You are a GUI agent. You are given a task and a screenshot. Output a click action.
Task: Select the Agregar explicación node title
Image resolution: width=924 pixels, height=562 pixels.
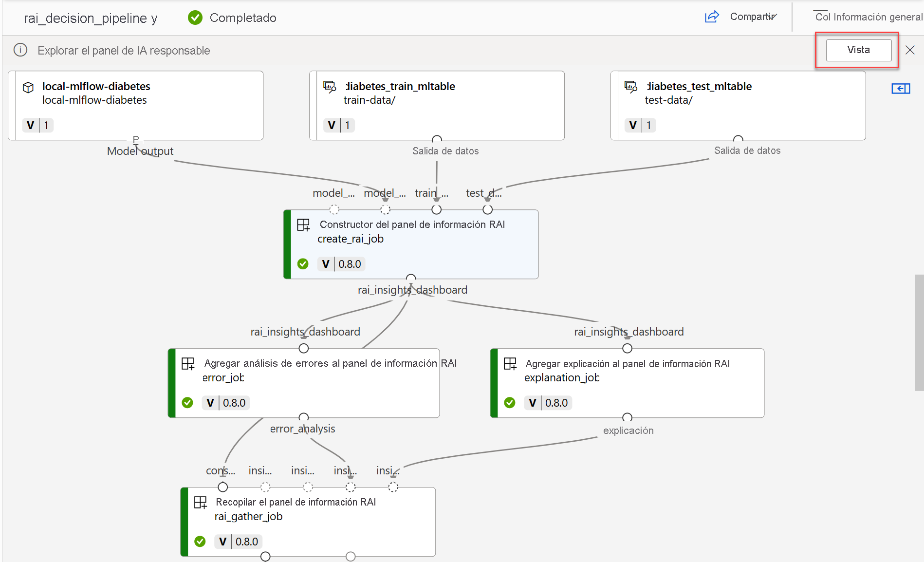(628, 364)
